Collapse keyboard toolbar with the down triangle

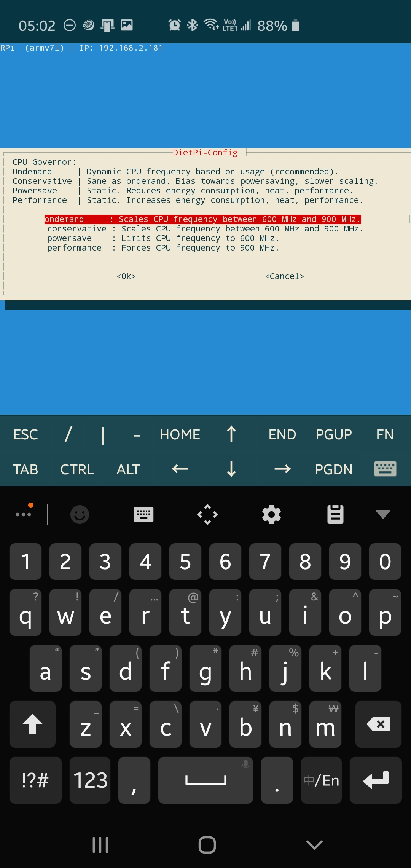[x=383, y=514]
